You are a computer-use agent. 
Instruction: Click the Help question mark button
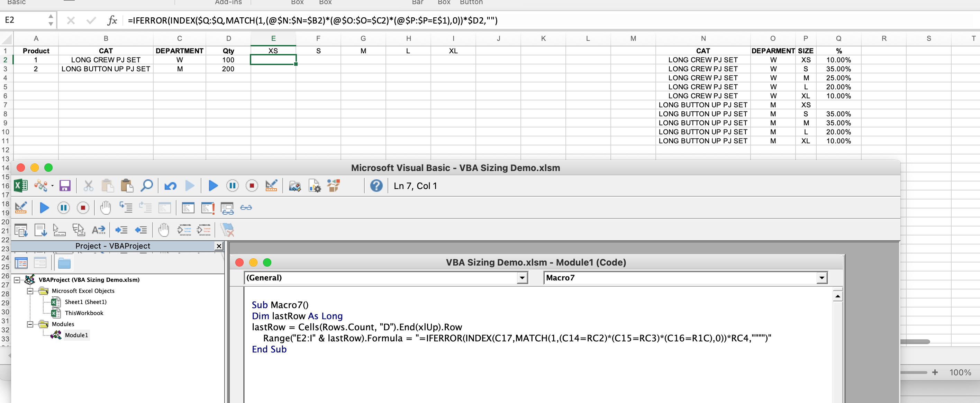pyautogui.click(x=376, y=186)
